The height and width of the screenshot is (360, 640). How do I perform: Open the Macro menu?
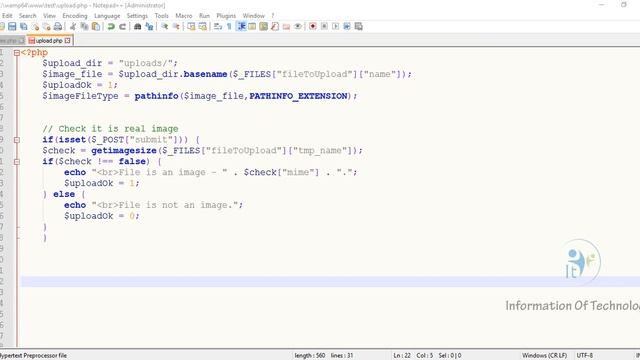pyautogui.click(x=184, y=16)
